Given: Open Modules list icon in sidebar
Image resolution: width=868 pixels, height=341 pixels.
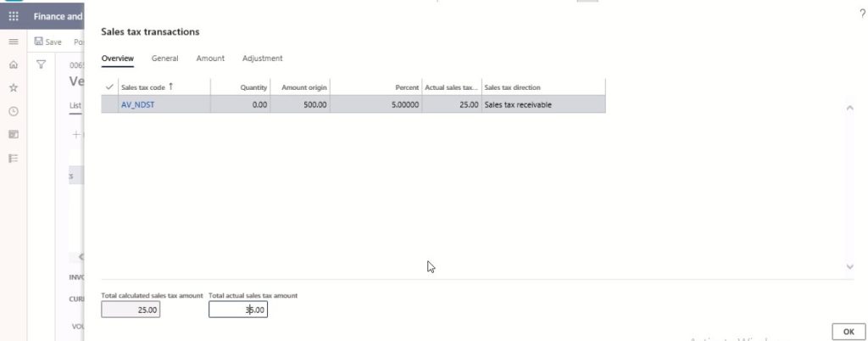Looking at the screenshot, I should pyautogui.click(x=14, y=159).
